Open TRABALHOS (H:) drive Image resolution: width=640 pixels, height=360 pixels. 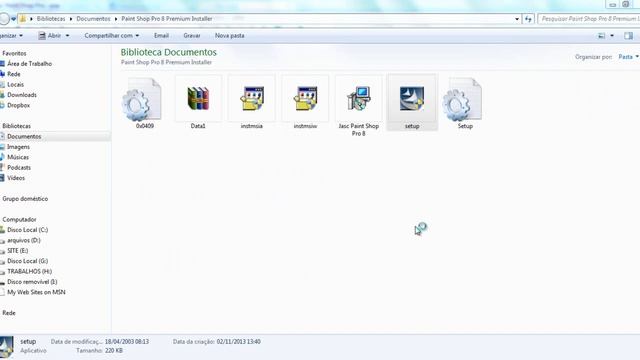click(29, 271)
